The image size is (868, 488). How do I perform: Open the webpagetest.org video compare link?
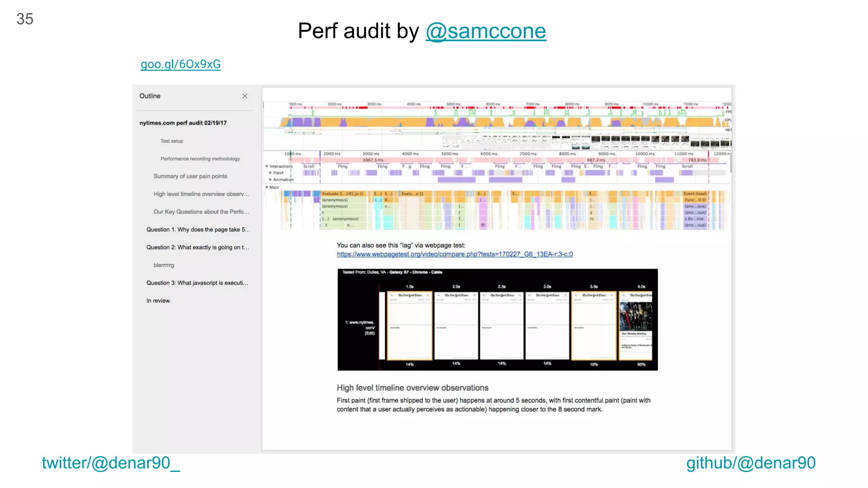455,254
